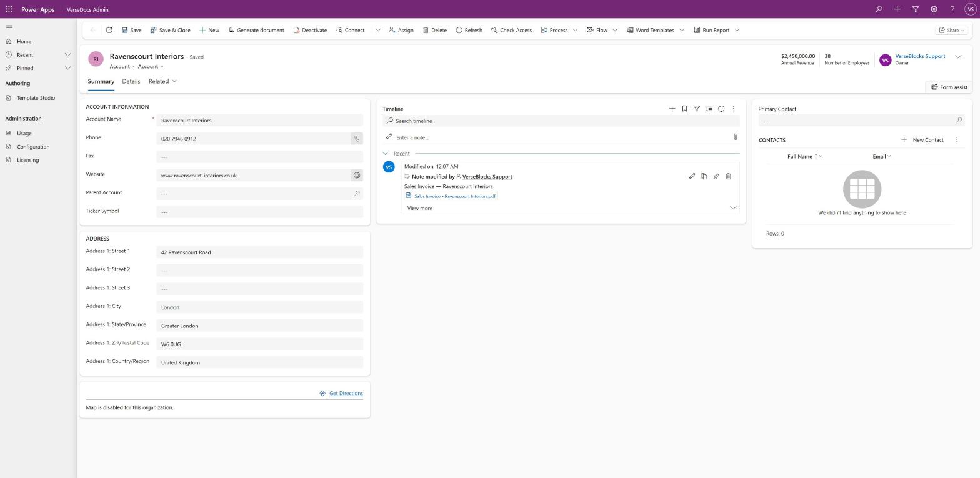Click the search magnifier in top bar
This screenshot has height=478, width=980.
point(879,9)
